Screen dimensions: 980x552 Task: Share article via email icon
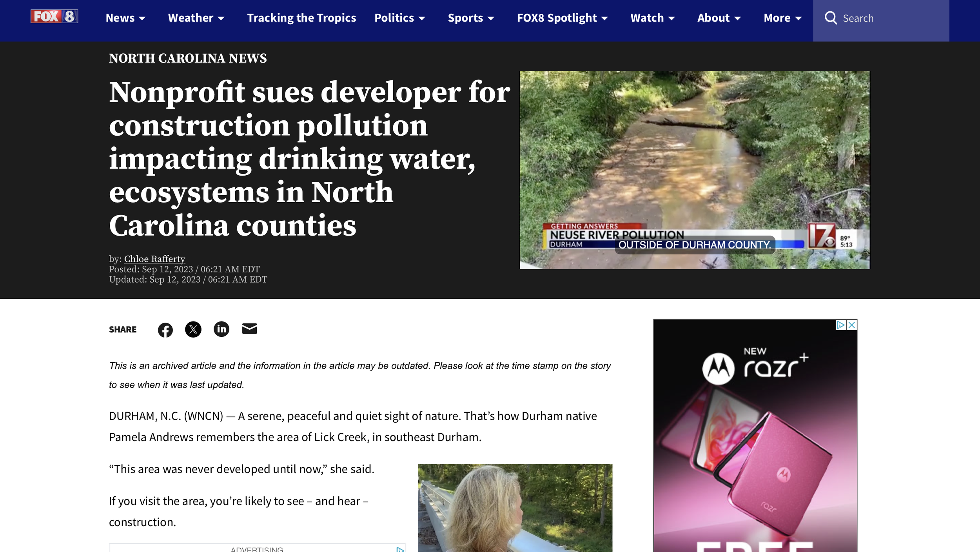249,329
